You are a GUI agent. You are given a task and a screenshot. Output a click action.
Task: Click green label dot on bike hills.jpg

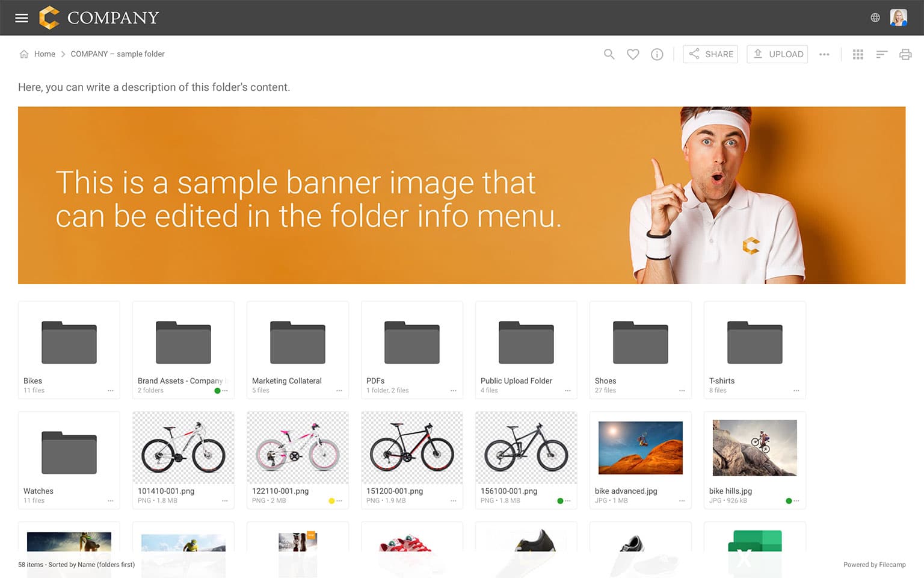point(789,501)
